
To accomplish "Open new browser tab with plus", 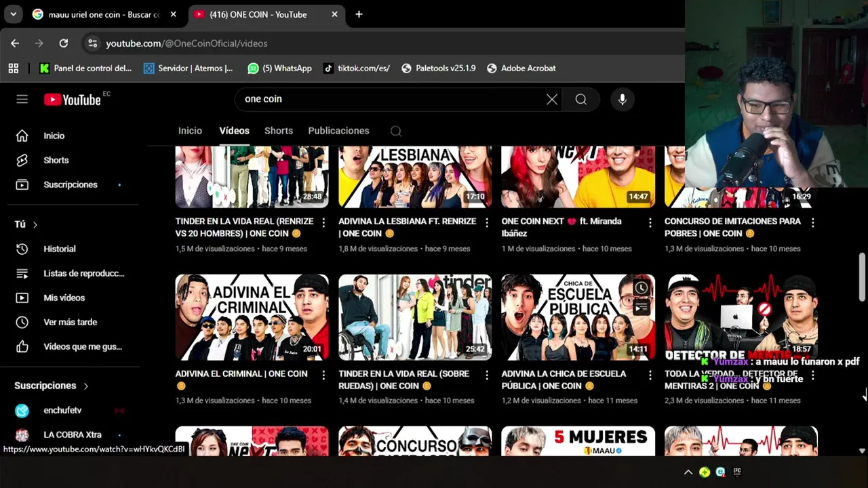I will [x=359, y=14].
